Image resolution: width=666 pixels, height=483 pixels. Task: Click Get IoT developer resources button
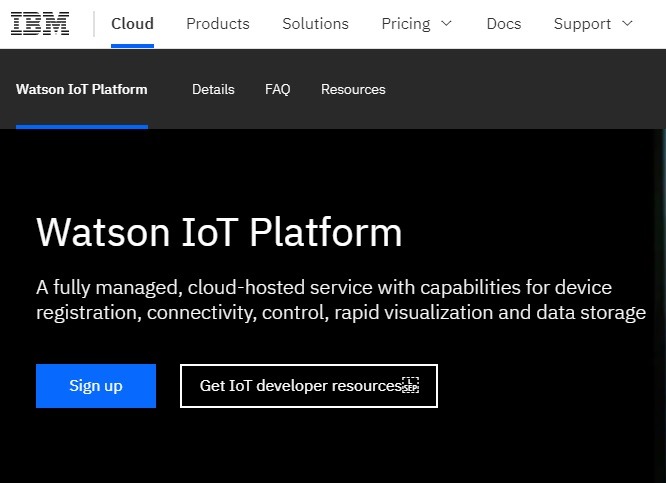click(309, 386)
